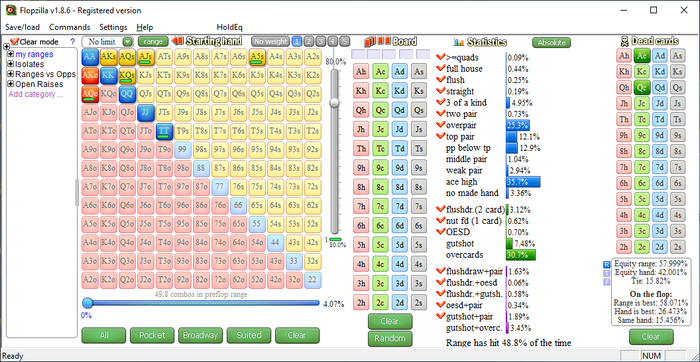Select weight slot 4

[x=333, y=42]
